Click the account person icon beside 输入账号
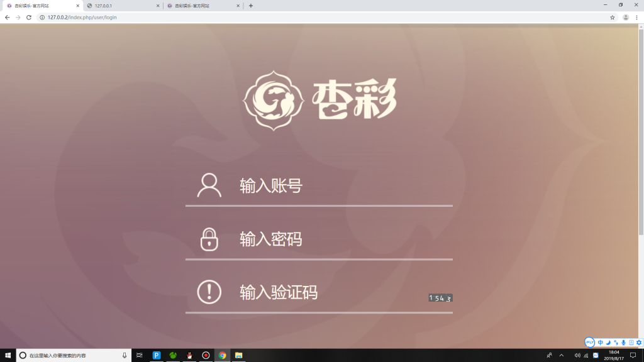The height and width of the screenshot is (362, 644). pyautogui.click(x=208, y=185)
